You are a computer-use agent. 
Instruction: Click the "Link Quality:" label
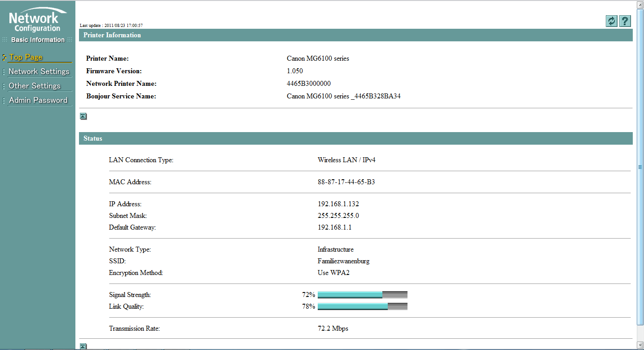(x=127, y=307)
